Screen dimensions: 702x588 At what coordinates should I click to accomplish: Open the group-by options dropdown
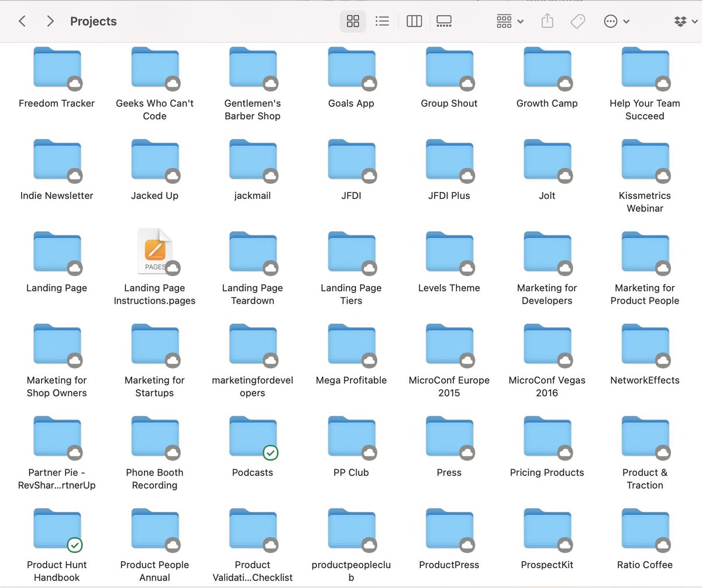tap(510, 22)
